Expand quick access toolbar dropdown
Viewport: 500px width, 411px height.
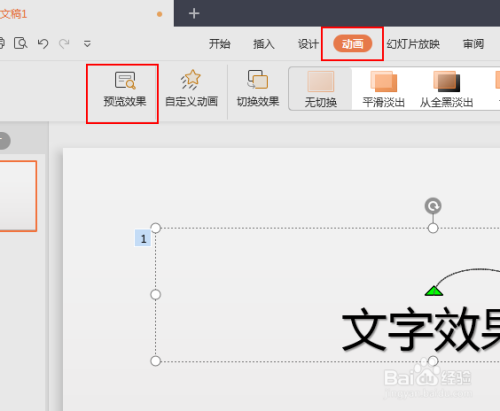click(x=87, y=44)
